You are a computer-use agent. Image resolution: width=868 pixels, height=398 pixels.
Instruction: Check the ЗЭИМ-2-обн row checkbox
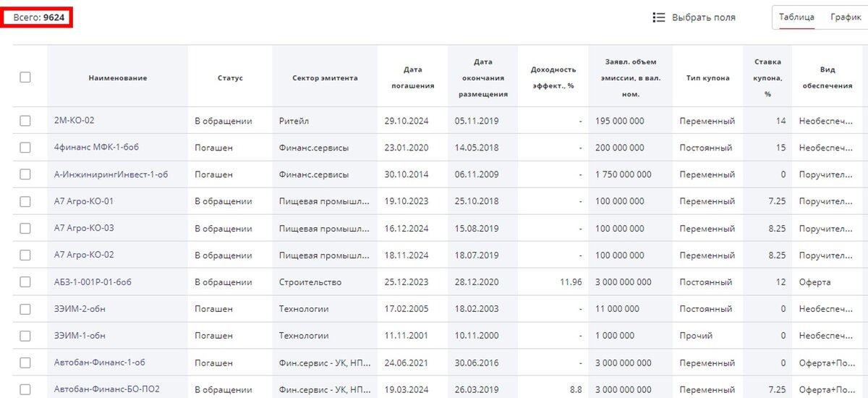25,309
